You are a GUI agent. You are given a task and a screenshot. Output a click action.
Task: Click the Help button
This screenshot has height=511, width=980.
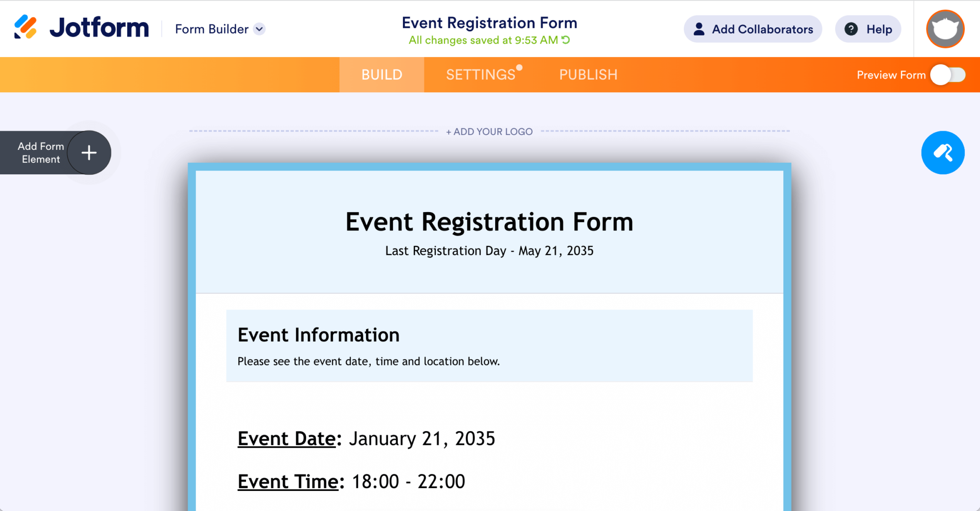868,29
